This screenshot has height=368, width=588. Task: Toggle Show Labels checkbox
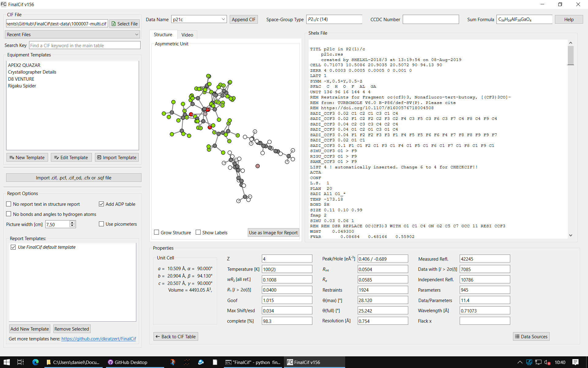(x=198, y=232)
